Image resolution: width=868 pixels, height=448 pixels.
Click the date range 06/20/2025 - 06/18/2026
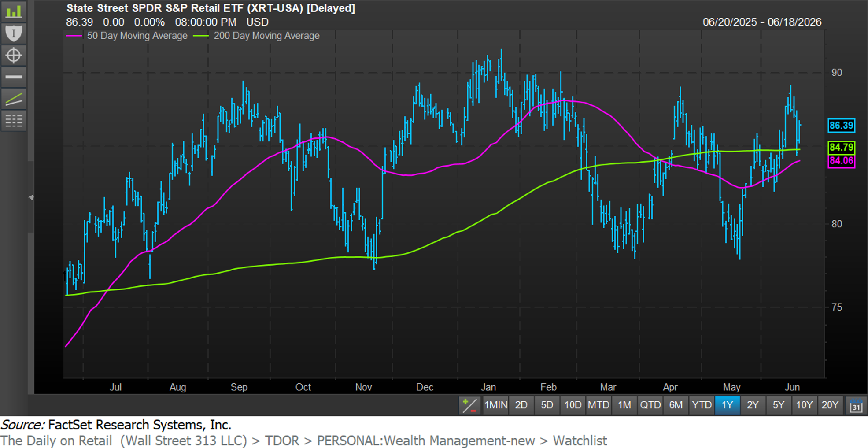(x=762, y=22)
